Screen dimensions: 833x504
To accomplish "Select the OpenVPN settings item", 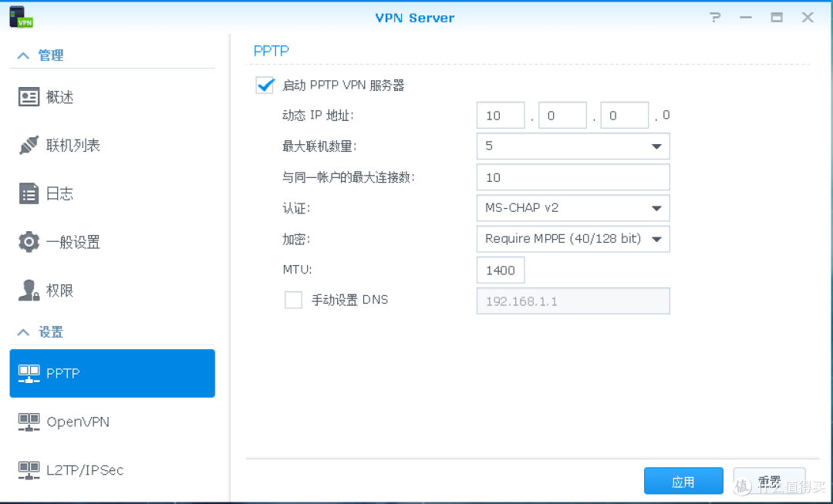I will (112, 422).
